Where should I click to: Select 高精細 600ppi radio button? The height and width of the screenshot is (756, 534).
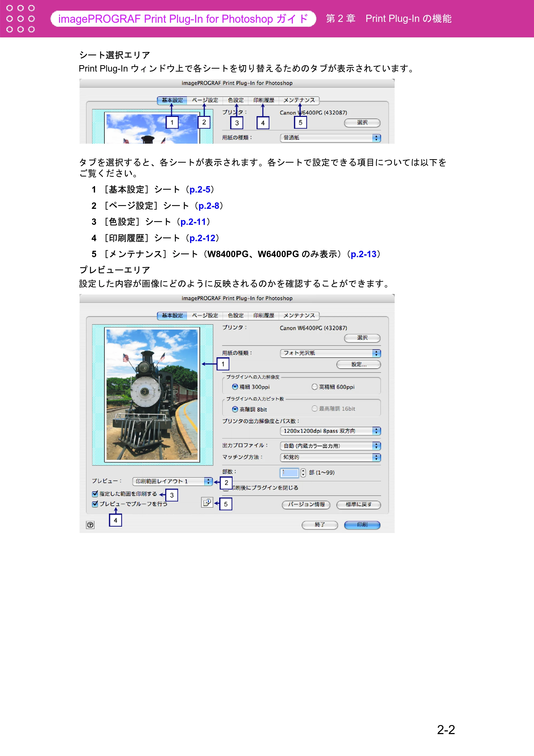coord(315,387)
